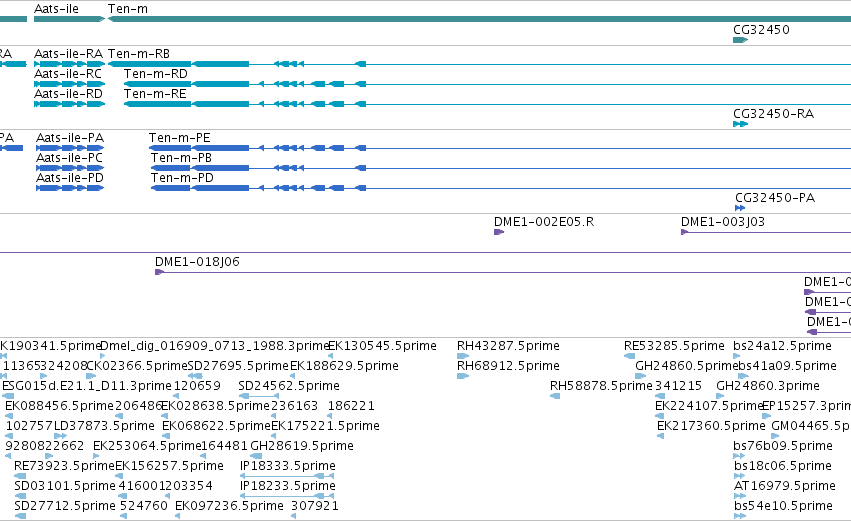Open the Dmel_dig_016909_0713_1988.3prime label
Screen dimensions: 851x521
(x=215, y=346)
